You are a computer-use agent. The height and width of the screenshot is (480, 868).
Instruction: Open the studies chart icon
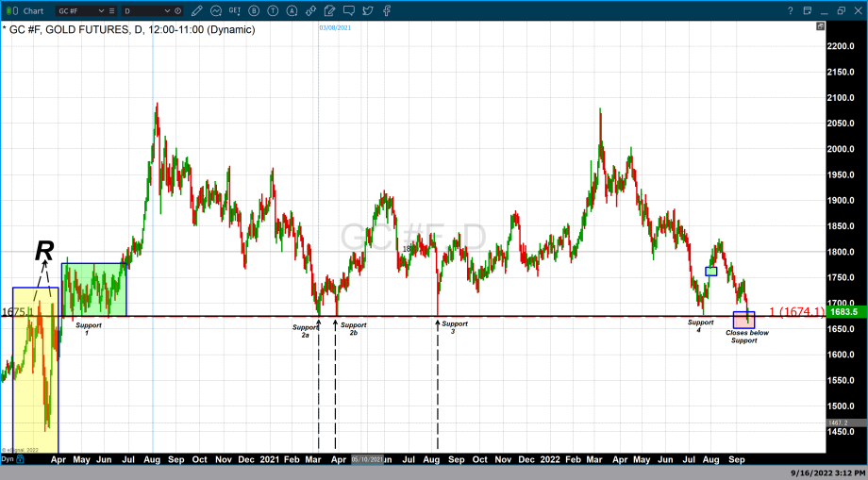point(216,10)
